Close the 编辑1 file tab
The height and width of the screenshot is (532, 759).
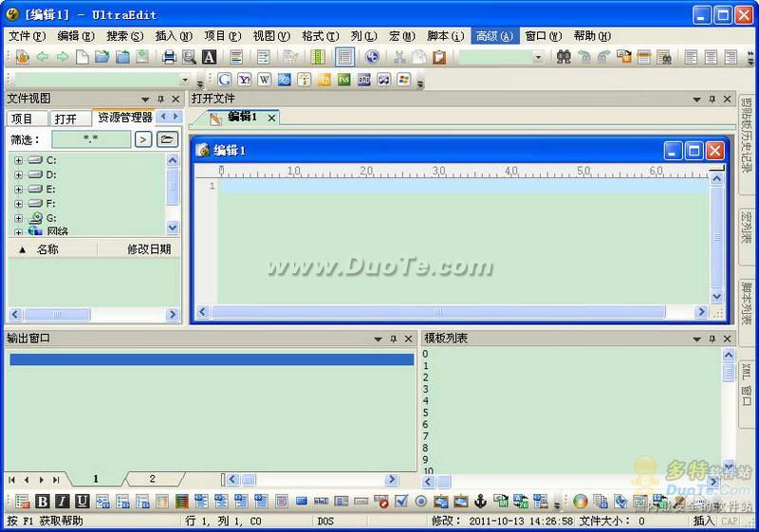tap(272, 118)
